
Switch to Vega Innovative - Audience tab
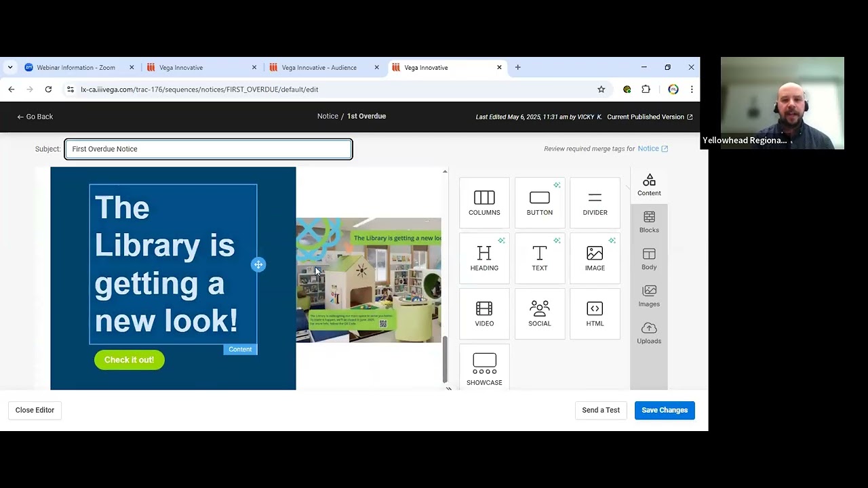319,68
